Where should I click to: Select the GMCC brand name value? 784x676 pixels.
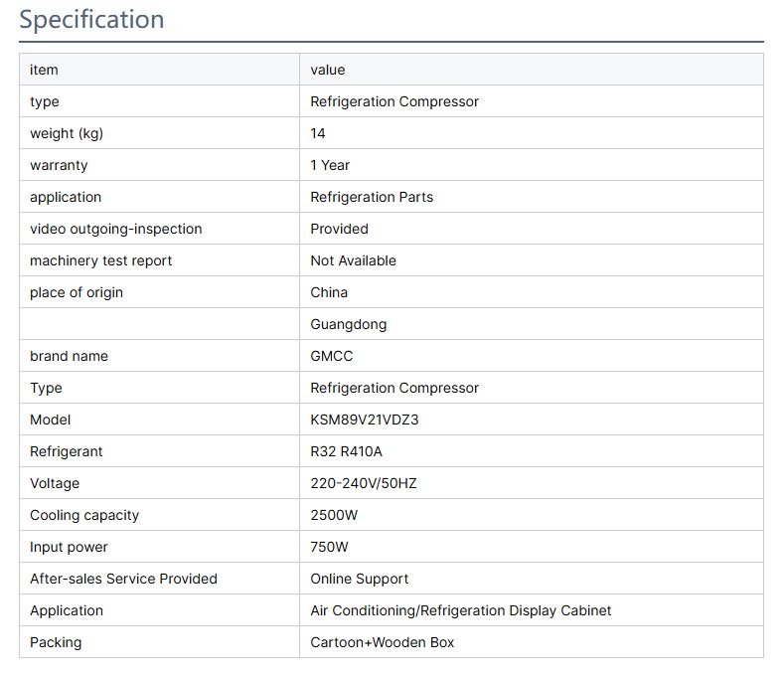331,356
